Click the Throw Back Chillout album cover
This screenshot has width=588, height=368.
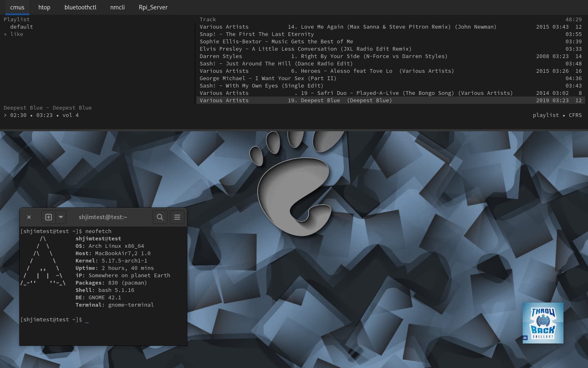point(543,323)
